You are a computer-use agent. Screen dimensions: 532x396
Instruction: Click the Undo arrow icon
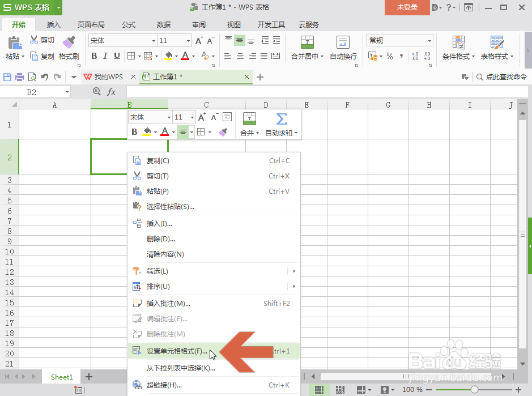click(x=44, y=77)
